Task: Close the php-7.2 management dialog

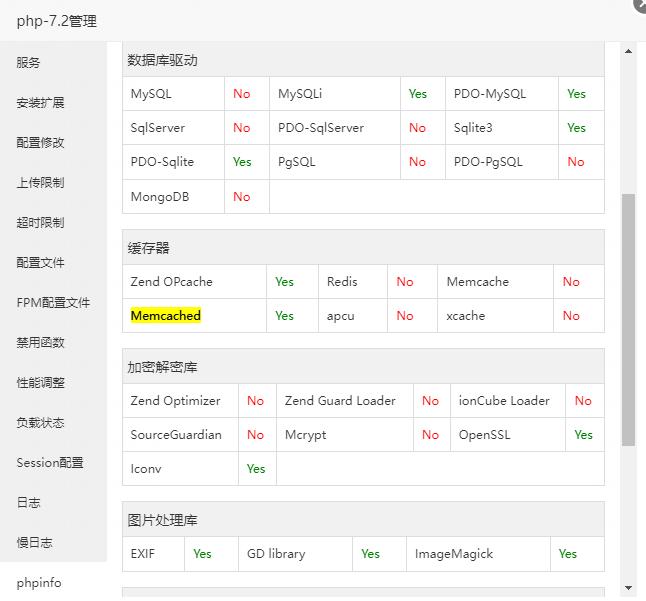Action: [639, 4]
